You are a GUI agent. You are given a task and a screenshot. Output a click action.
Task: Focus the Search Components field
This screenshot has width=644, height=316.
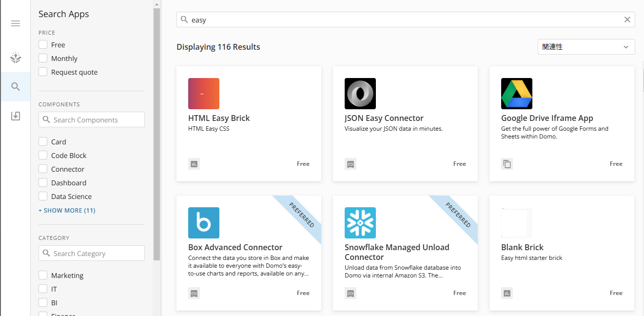[x=92, y=119]
